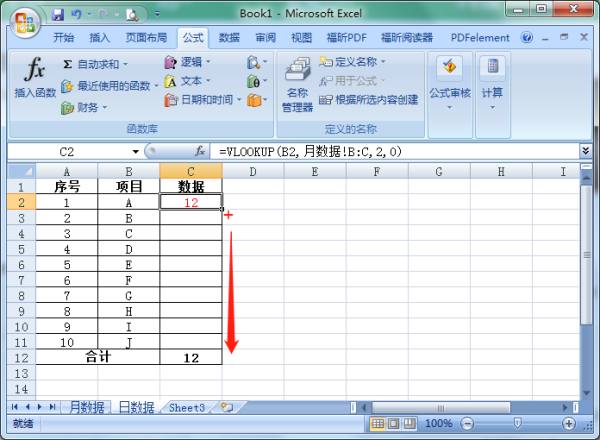Click inside the formula bar VLOOKUP text
The height and width of the screenshot is (440, 600).
(310, 152)
